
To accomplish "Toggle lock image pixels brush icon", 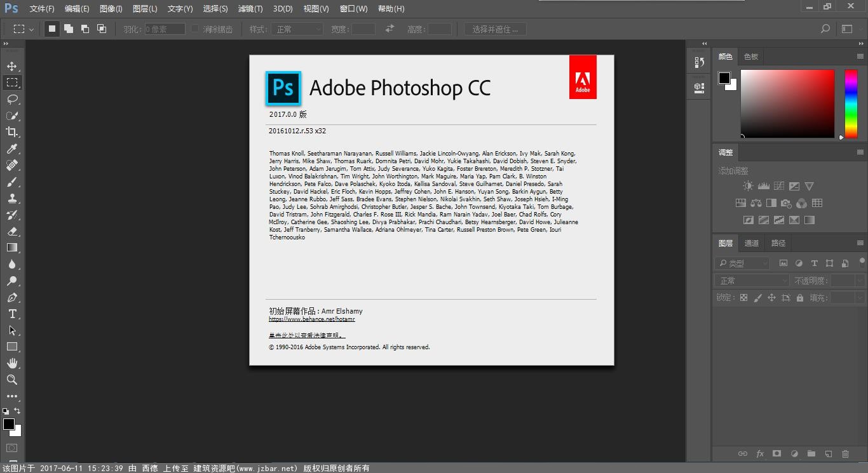I will tap(757, 297).
